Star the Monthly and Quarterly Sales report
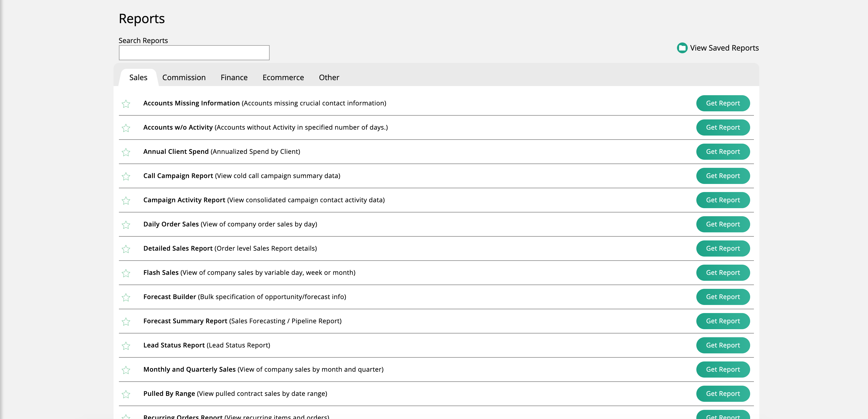The image size is (868, 419). coord(126,370)
